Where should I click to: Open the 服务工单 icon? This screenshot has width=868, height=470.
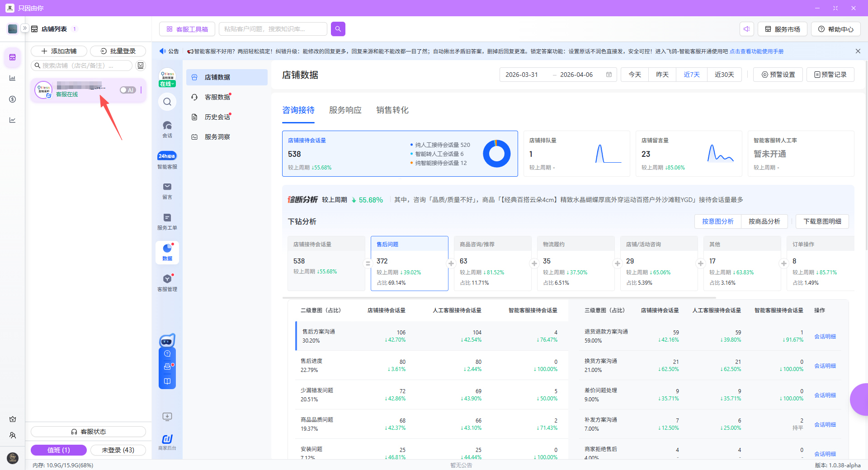167,221
